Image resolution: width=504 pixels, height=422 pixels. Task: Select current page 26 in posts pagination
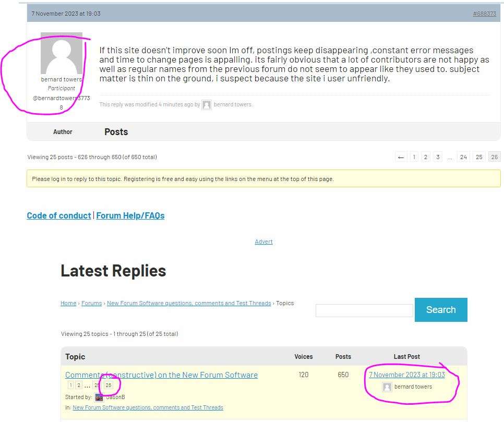(x=495, y=157)
